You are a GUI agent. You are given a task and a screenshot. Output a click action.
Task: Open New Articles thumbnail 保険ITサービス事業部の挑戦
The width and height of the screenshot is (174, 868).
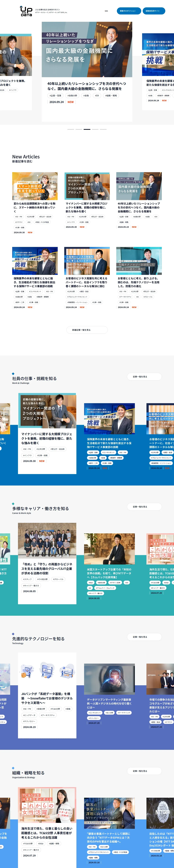(x=35, y=261)
